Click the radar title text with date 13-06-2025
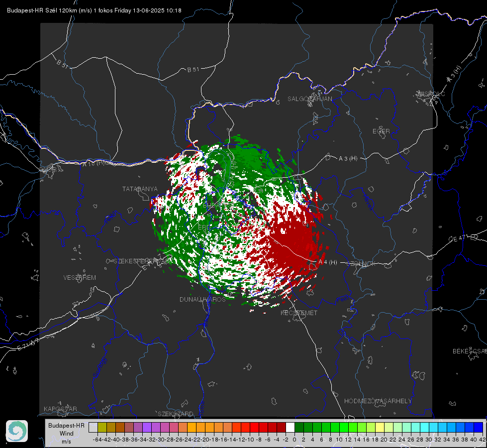The width and height of the screenshot is (487, 448). click(94, 10)
